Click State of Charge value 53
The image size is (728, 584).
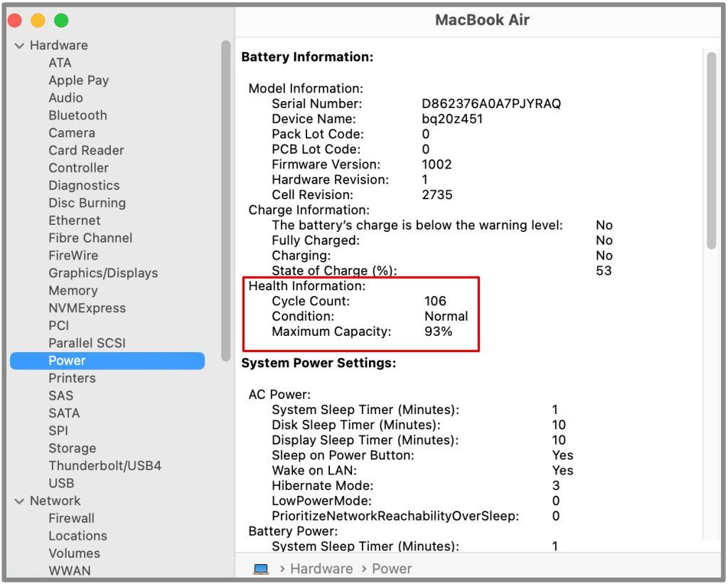click(x=604, y=271)
